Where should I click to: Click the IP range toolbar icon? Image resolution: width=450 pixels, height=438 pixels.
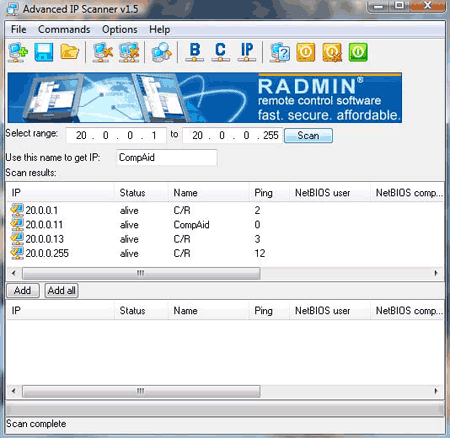pos(247,52)
